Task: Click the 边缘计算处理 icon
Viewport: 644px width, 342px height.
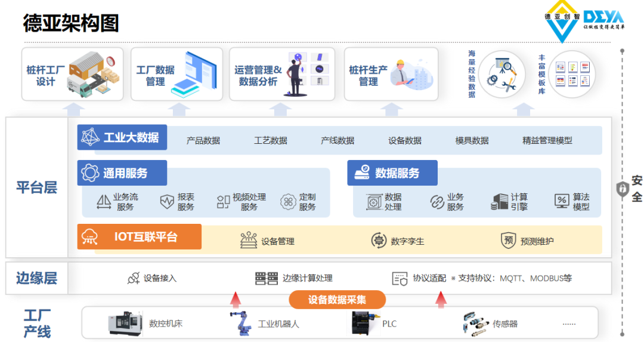Action: coord(266,278)
